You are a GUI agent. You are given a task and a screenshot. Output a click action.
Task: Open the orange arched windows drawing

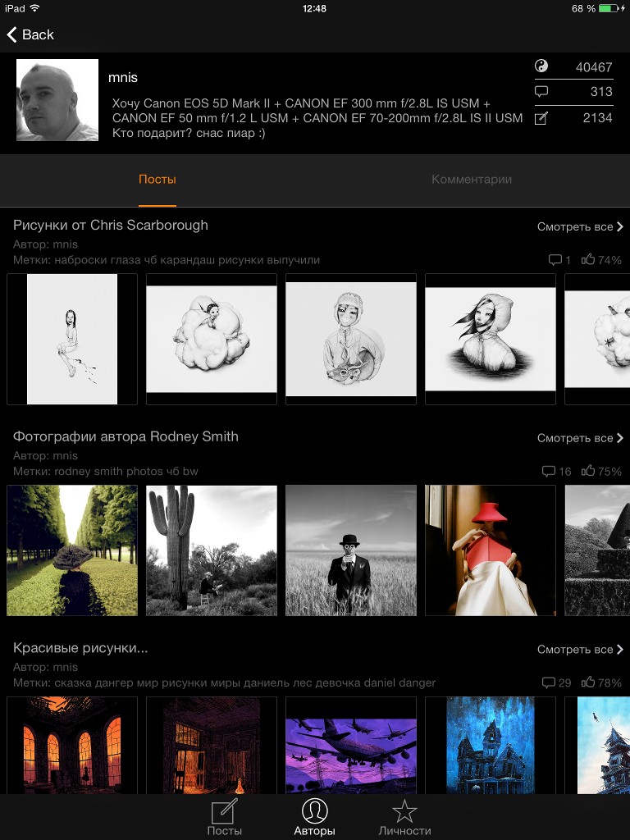pyautogui.click(x=72, y=745)
